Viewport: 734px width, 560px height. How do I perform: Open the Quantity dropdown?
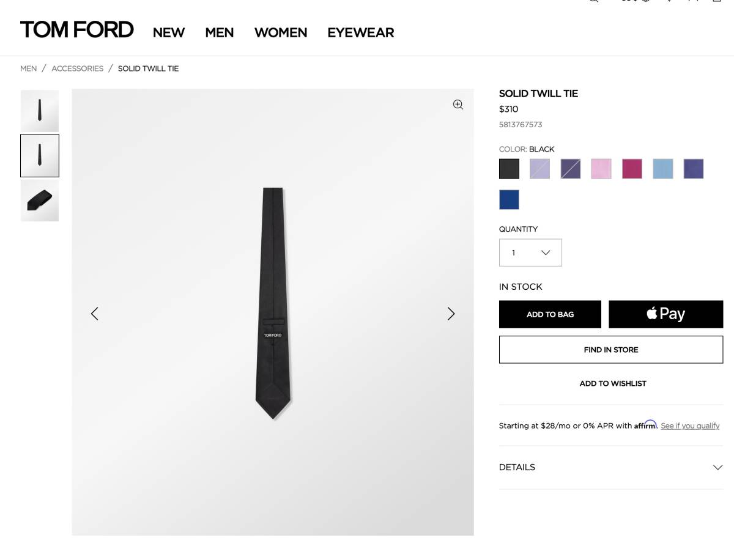530,252
